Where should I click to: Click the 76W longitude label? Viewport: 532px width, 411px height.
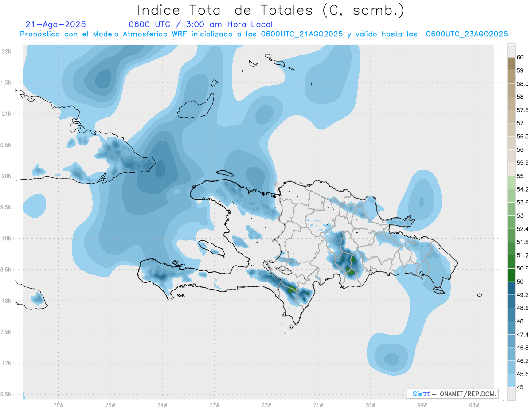[58, 405]
